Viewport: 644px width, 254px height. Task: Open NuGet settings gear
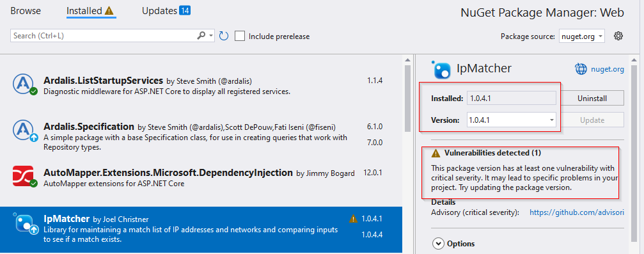tap(618, 36)
